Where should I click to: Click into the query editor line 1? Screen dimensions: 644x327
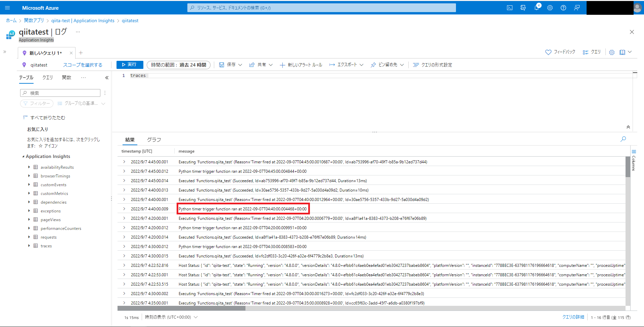coord(381,76)
